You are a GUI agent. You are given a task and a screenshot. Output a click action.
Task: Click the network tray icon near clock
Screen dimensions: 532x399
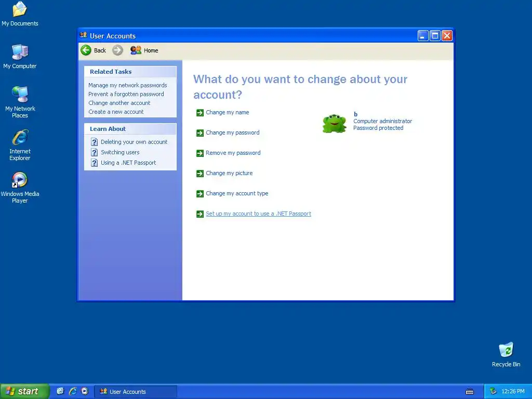click(493, 392)
